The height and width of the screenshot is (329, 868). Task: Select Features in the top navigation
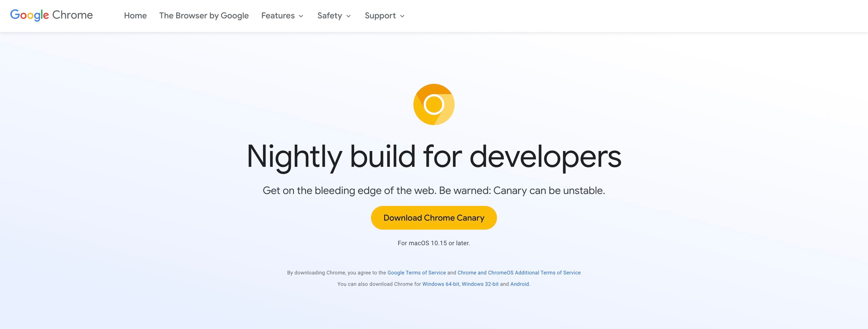278,16
